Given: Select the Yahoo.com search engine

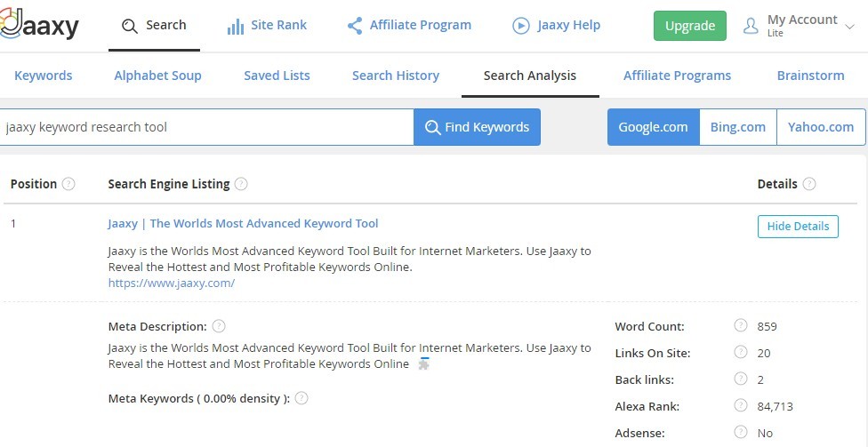Looking at the screenshot, I should [x=821, y=127].
